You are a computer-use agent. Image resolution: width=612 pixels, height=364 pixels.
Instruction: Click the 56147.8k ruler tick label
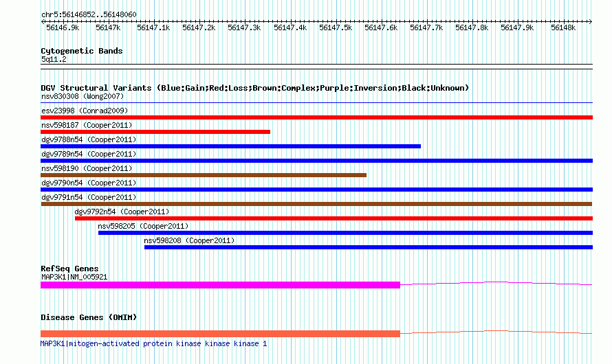tap(472, 27)
